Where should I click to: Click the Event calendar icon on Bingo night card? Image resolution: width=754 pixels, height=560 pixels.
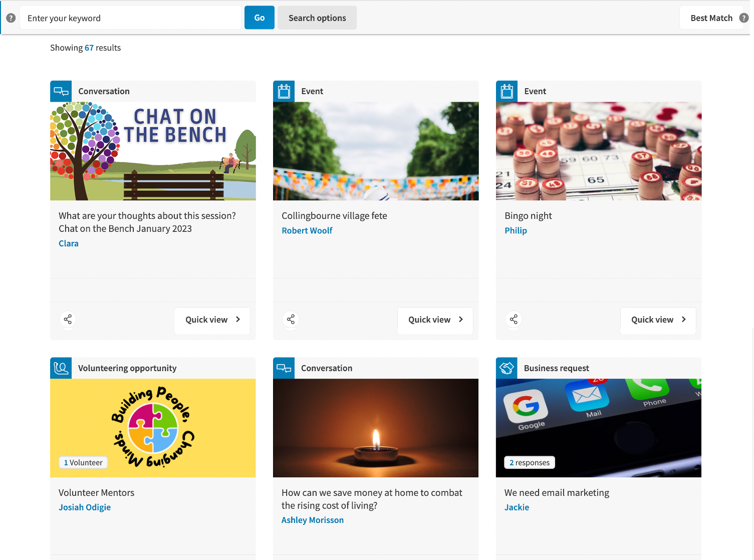point(507,91)
